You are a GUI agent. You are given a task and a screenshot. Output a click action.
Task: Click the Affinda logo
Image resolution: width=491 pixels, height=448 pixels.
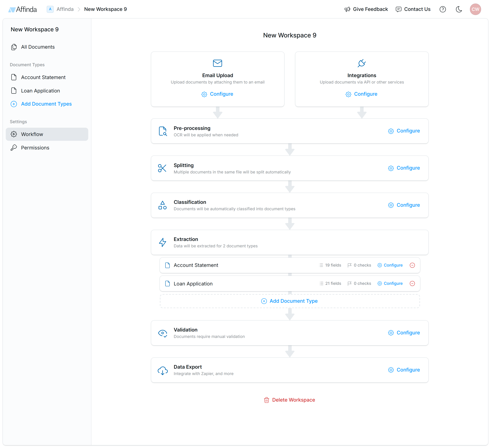click(x=22, y=9)
